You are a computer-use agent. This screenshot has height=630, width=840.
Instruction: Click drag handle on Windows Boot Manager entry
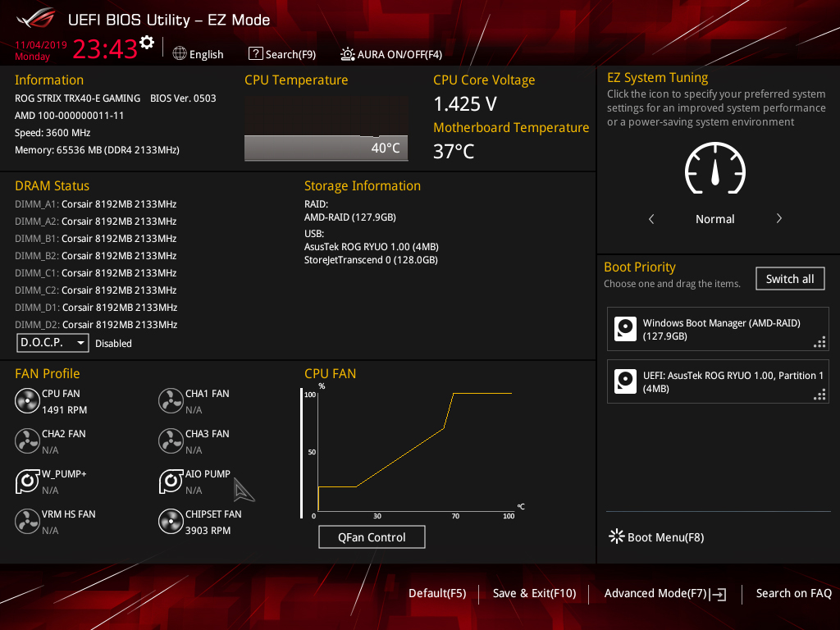(819, 342)
